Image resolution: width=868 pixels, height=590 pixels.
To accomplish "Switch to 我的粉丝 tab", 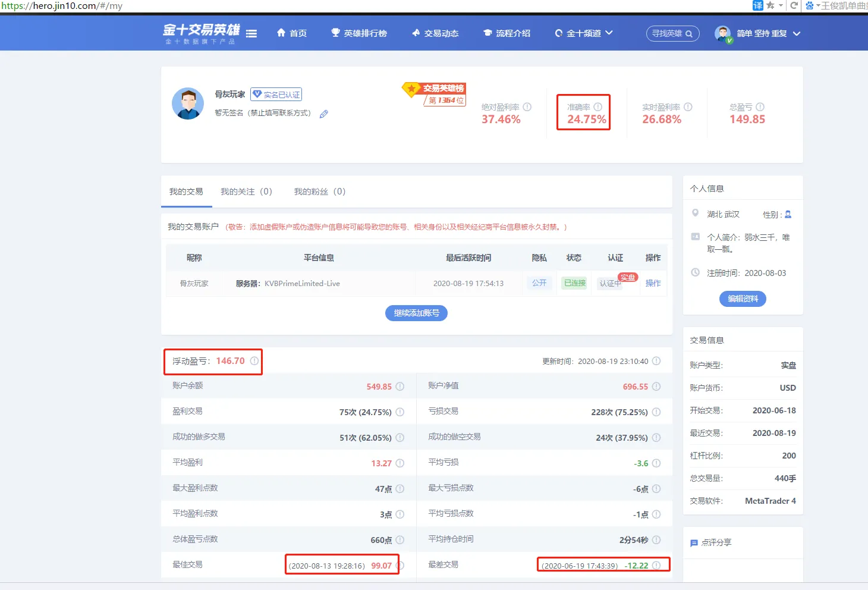I will point(319,192).
